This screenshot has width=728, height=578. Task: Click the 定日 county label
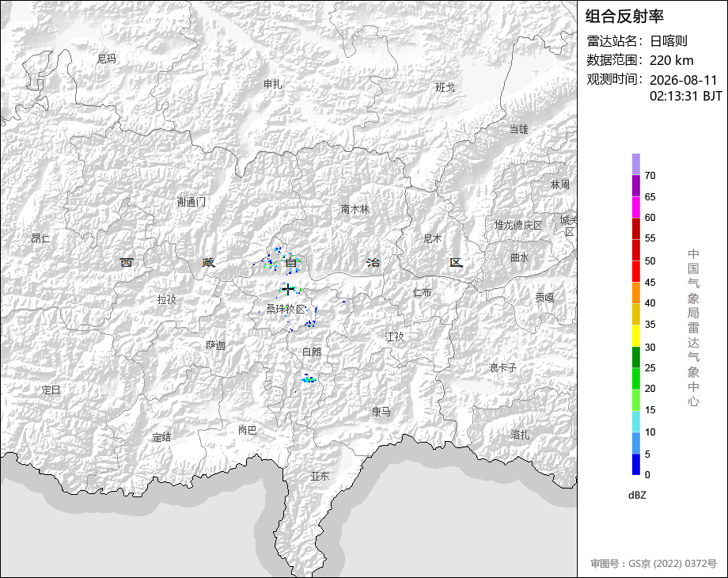[x=51, y=390]
